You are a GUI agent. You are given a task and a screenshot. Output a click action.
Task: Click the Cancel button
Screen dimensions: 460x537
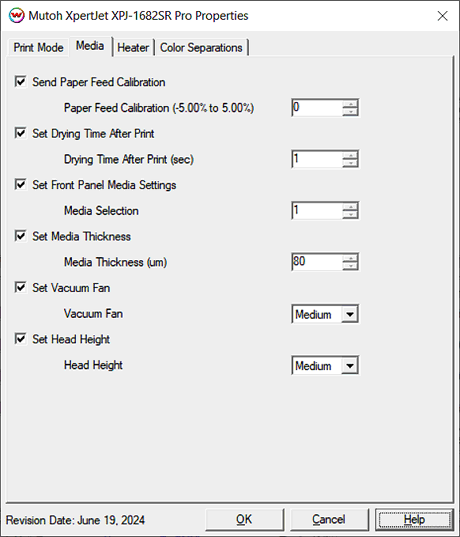329,520
